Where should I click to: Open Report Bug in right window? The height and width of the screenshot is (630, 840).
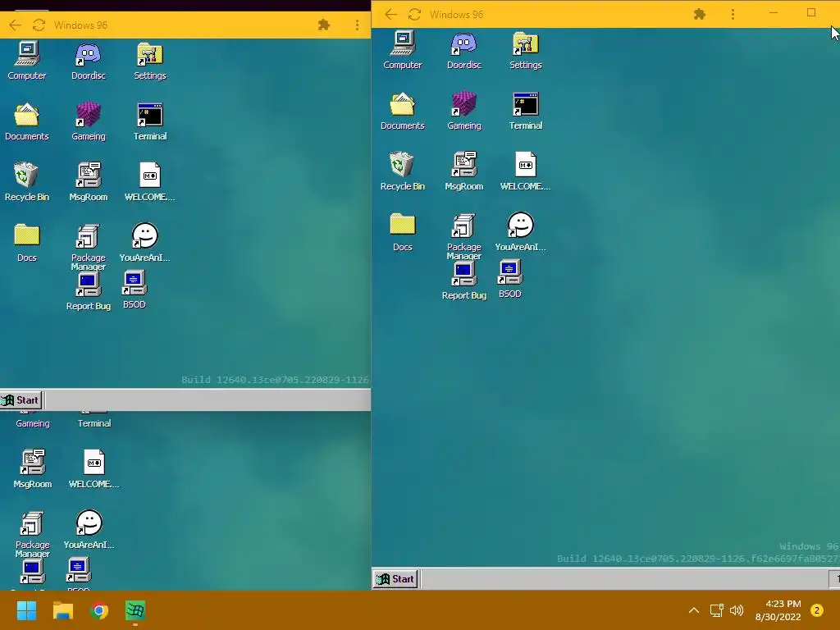464,281
